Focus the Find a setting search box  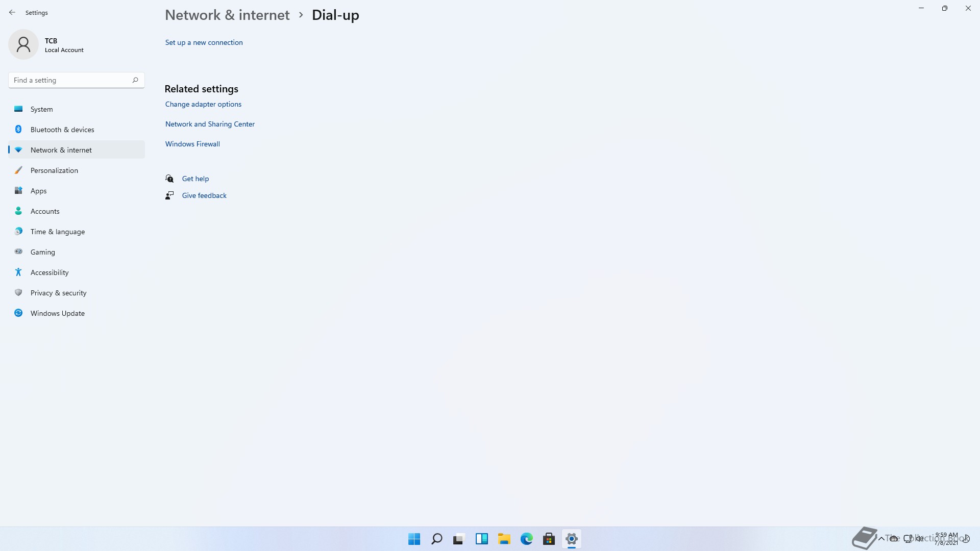tap(77, 80)
